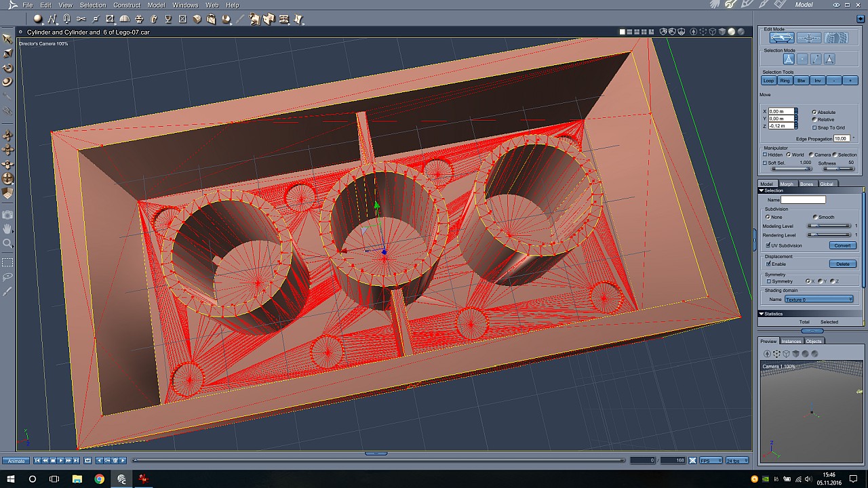Click the Chrome icon in taskbar
868x488 pixels.
(99, 479)
